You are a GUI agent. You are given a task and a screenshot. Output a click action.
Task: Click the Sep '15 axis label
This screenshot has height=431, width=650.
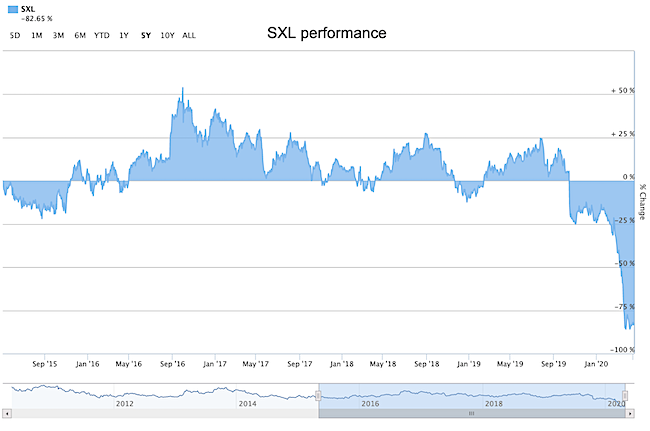(x=45, y=364)
